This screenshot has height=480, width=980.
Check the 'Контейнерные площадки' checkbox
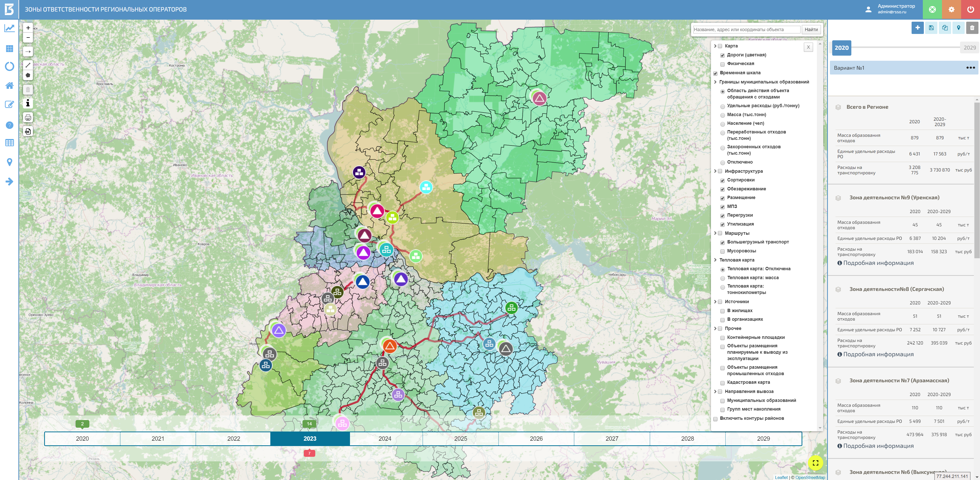point(722,338)
